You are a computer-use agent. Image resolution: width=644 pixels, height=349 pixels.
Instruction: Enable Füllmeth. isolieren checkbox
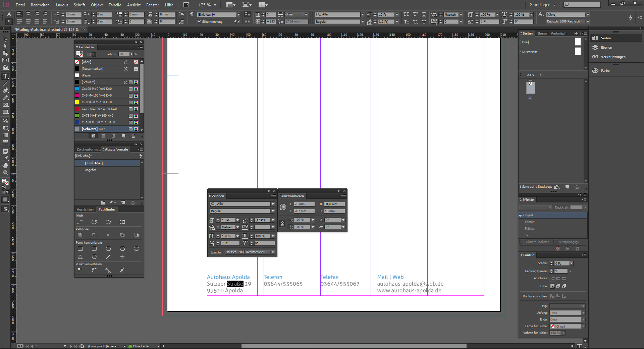[x=521, y=242]
